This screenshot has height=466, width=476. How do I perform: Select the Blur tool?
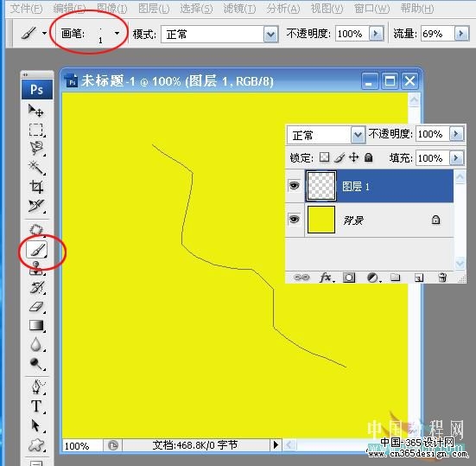point(36,344)
